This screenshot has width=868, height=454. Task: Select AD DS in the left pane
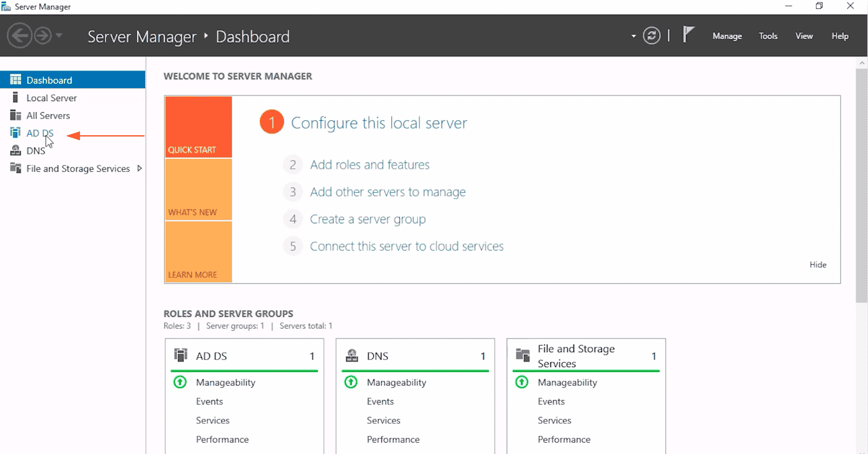click(38, 133)
